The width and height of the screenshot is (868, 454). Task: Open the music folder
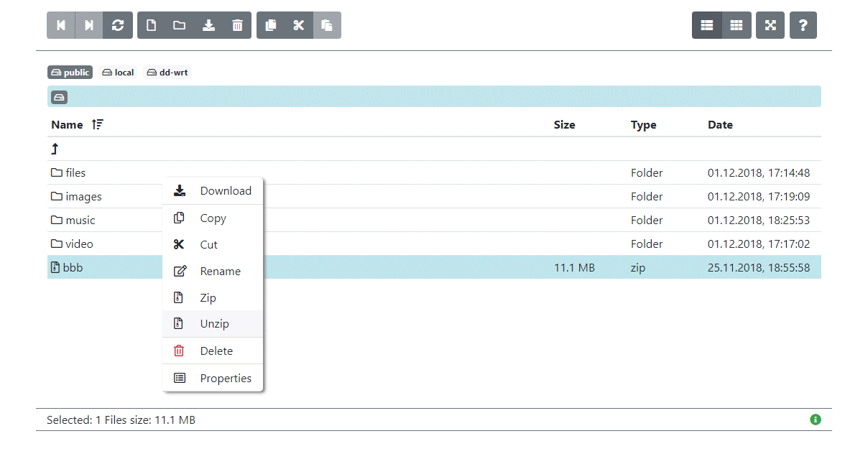pyautogui.click(x=78, y=220)
